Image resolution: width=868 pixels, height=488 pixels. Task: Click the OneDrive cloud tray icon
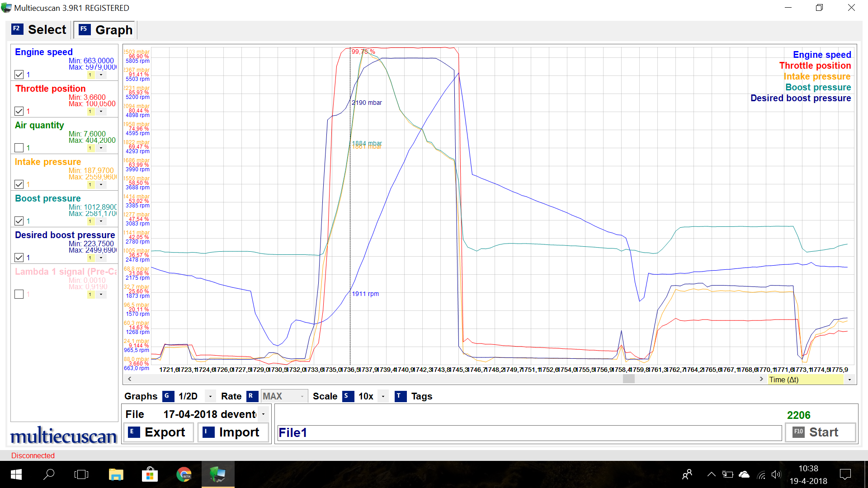pyautogui.click(x=744, y=474)
